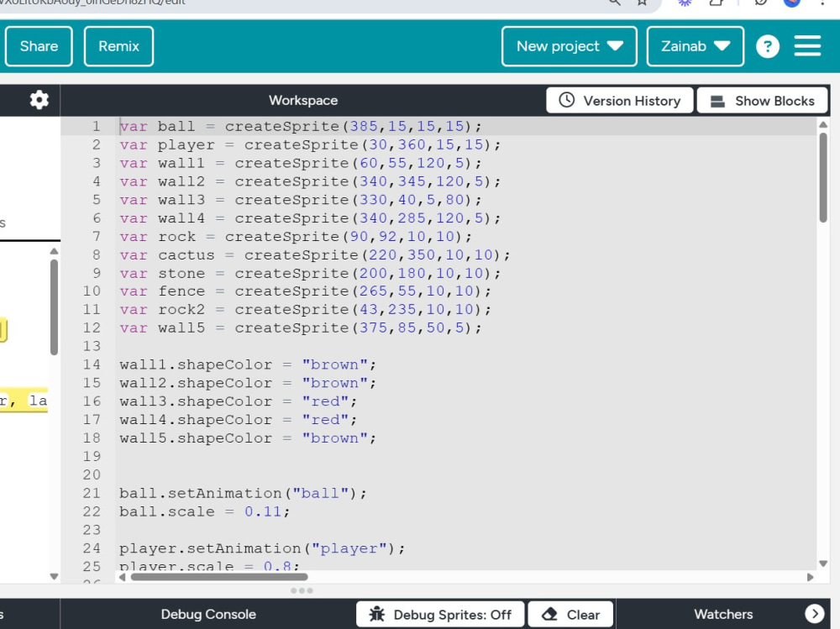
Task: Click line number 20 in the gutter
Action: click(92, 474)
